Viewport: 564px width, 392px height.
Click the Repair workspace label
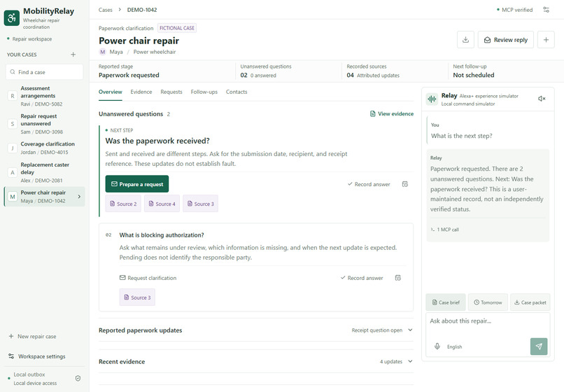tap(32, 39)
